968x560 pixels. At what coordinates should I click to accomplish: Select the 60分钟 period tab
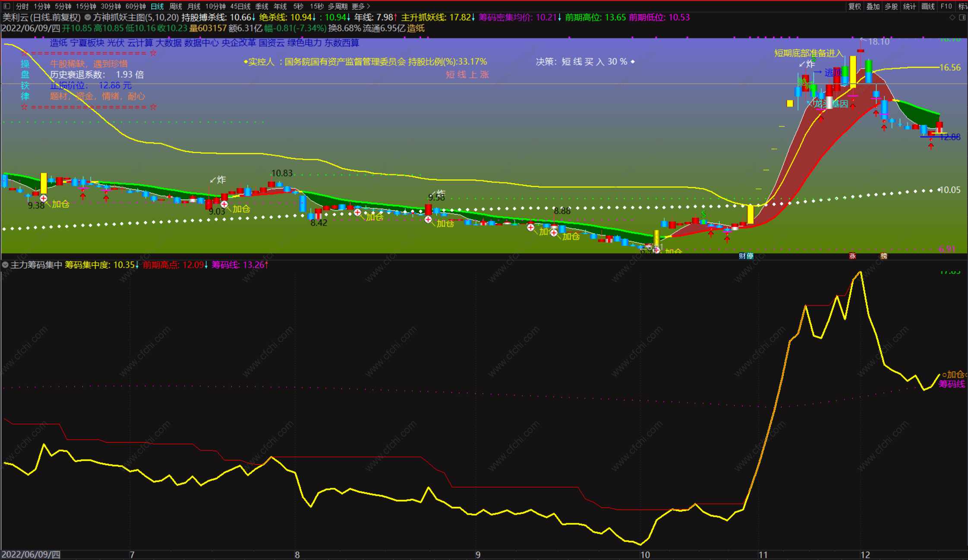(135, 6)
